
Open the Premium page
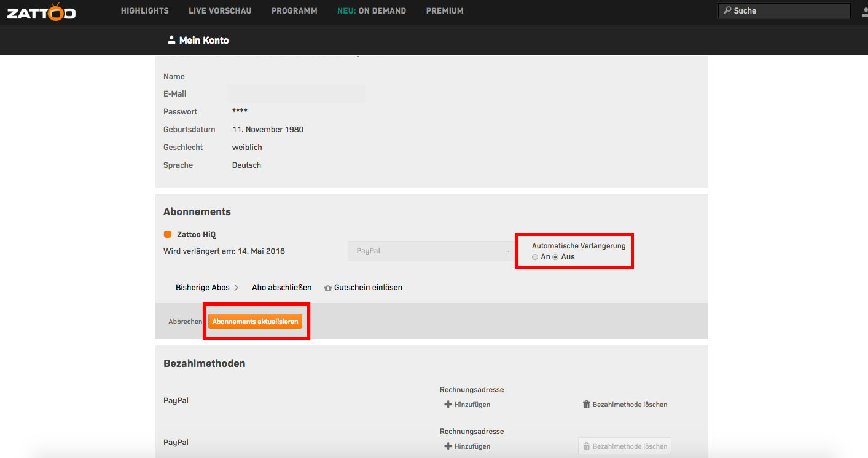[x=445, y=11]
